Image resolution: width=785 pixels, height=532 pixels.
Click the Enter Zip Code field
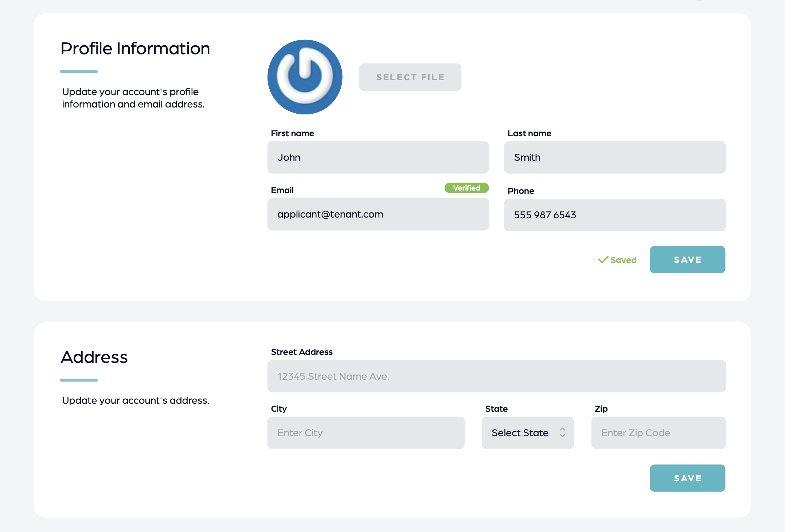click(x=658, y=433)
